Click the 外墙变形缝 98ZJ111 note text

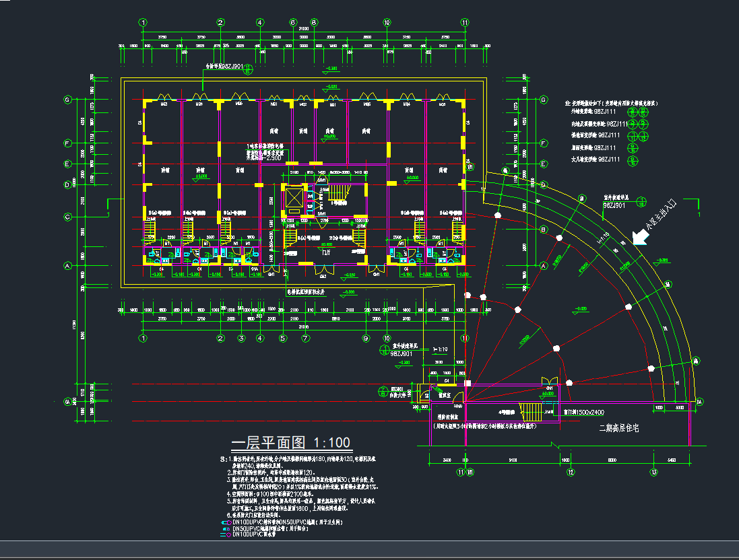593,112
